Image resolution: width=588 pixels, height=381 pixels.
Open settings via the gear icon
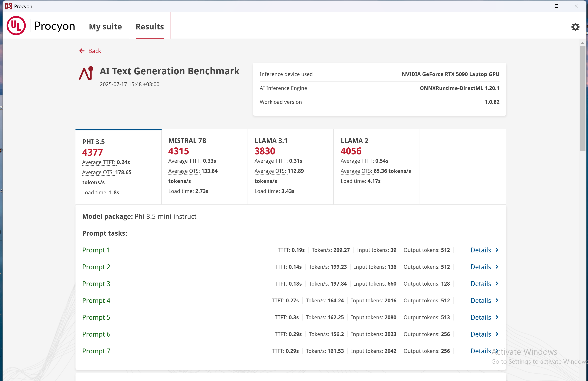click(575, 27)
